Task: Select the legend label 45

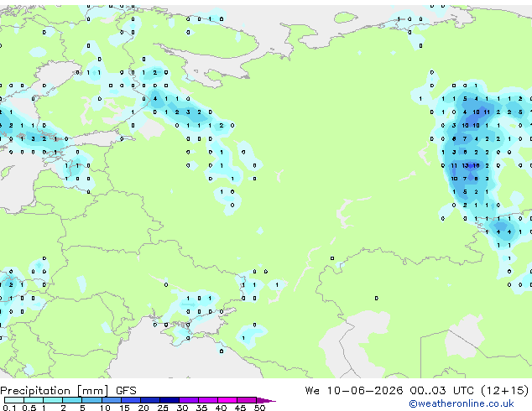Action: tap(240, 408)
